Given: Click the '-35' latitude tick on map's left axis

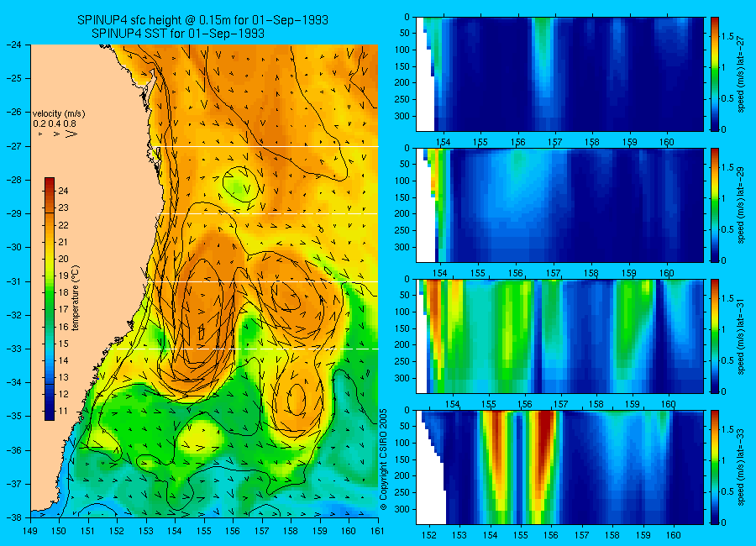Looking at the screenshot, I should 13,416.
